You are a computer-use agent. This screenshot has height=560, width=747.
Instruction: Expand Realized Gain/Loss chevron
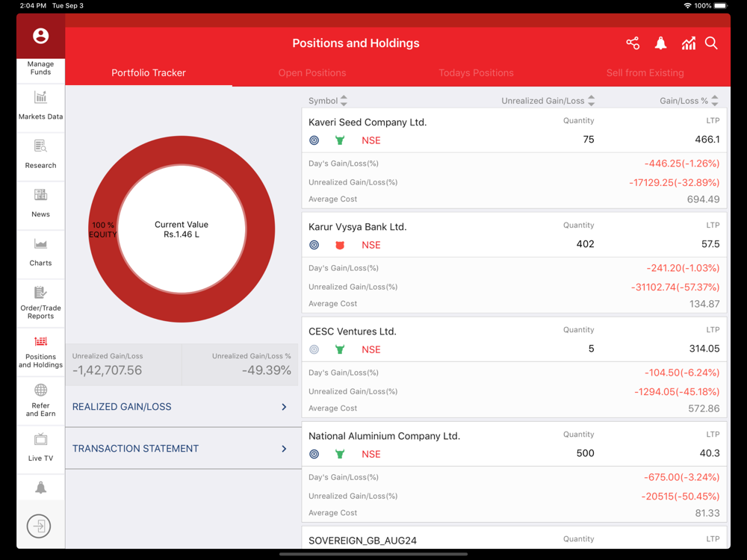(284, 407)
